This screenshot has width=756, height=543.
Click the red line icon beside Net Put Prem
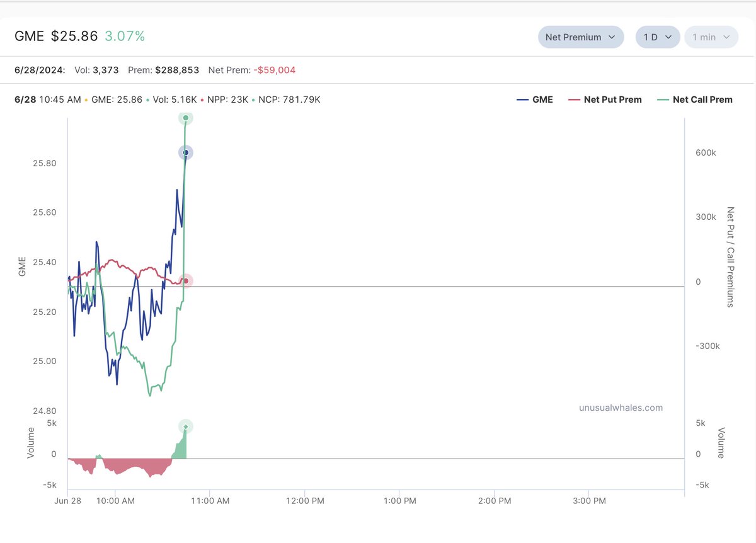tap(576, 100)
